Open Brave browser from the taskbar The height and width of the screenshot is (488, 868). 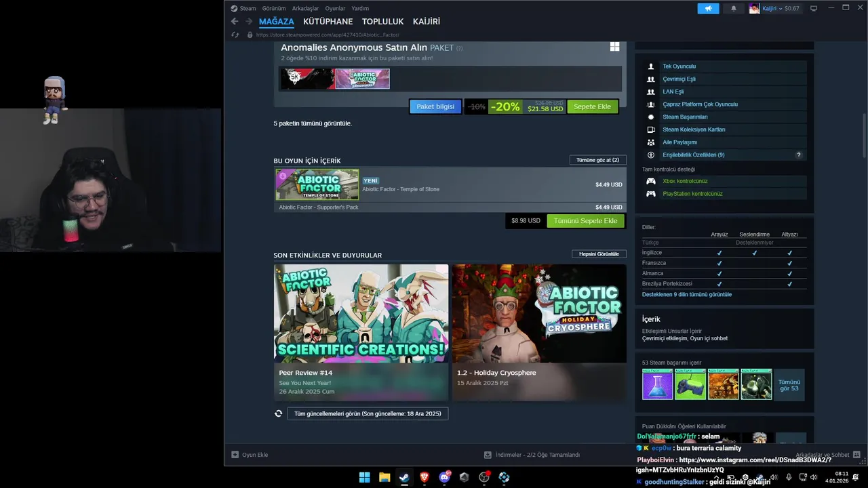click(424, 477)
